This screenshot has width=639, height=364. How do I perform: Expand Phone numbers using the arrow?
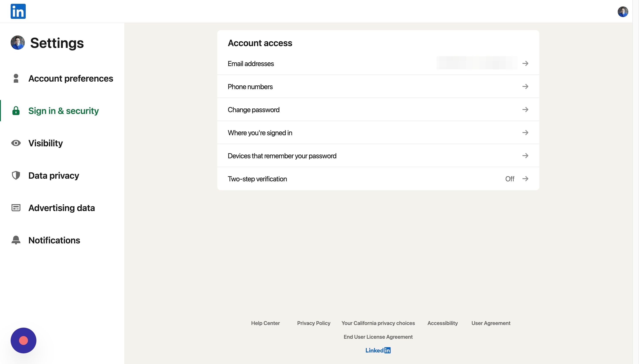525,86
